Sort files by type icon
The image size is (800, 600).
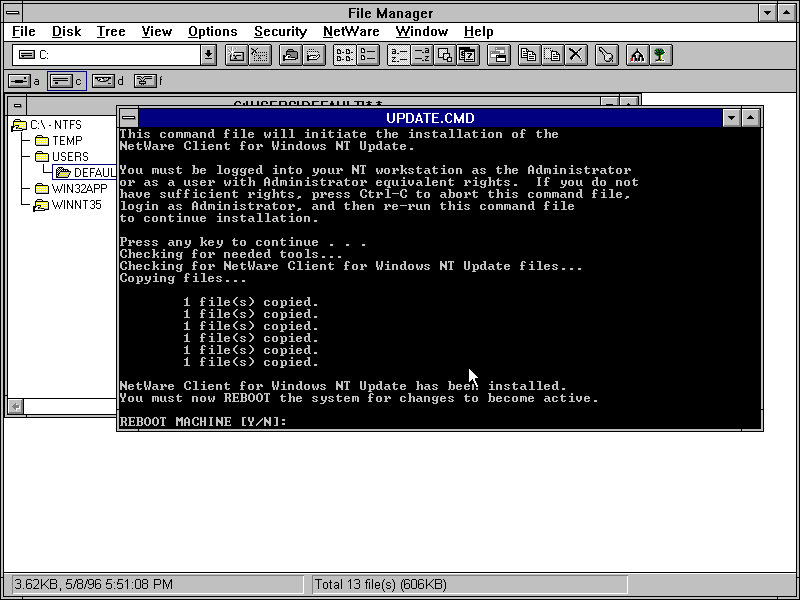coord(422,55)
